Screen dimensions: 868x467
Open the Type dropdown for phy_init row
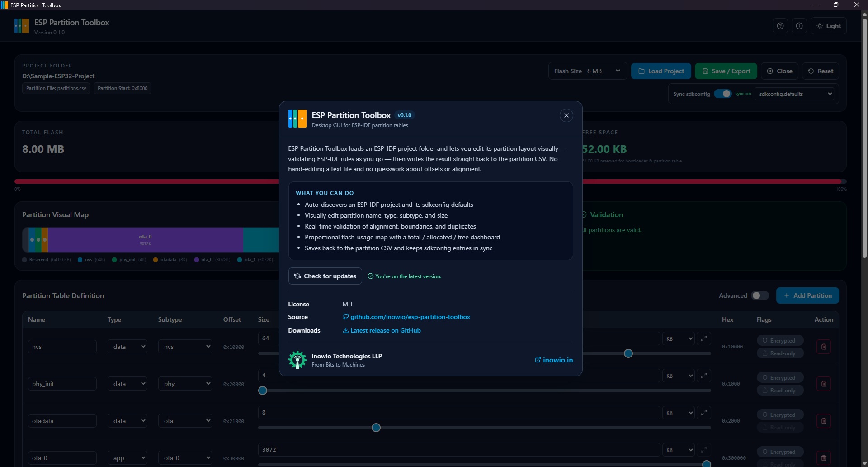pyautogui.click(x=127, y=384)
